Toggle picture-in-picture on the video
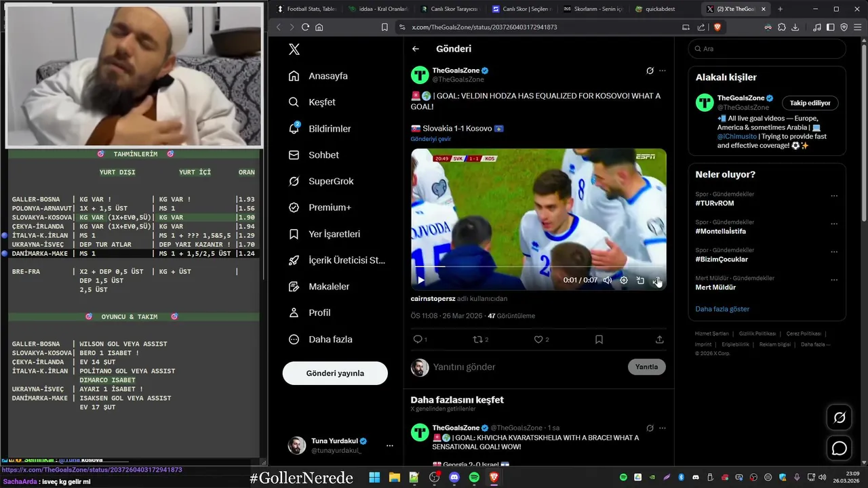 [640, 280]
